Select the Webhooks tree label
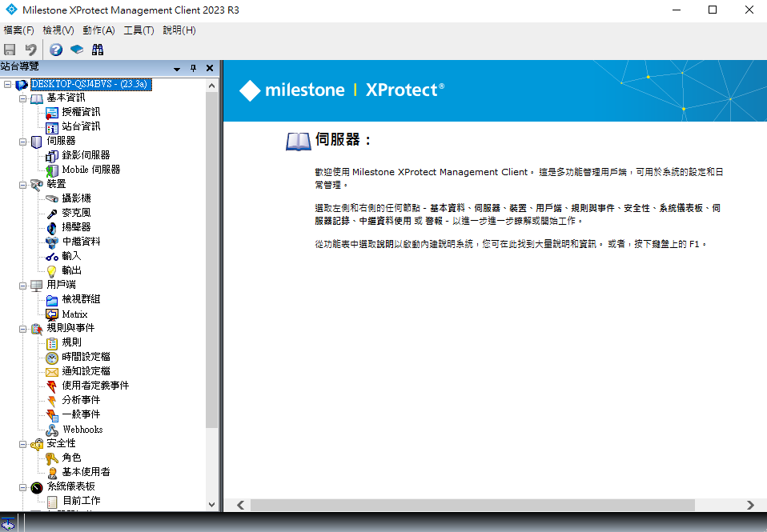Screen dimensions: 767x532 point(82,430)
